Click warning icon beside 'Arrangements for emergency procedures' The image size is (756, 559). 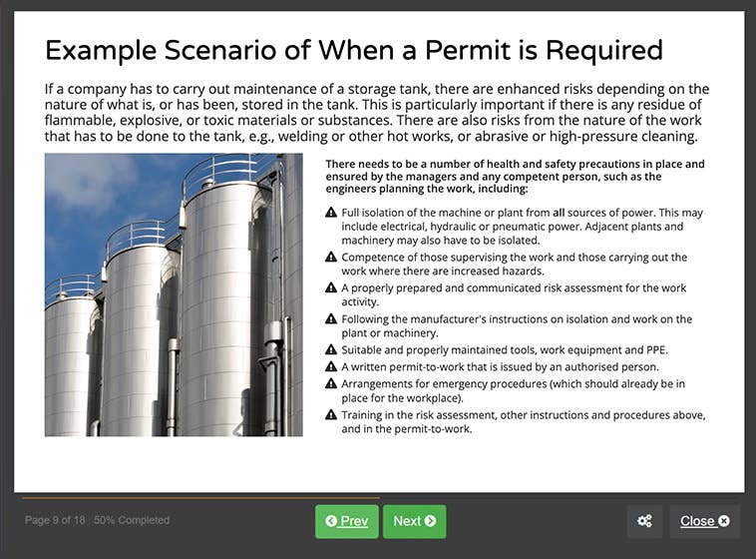331,383
